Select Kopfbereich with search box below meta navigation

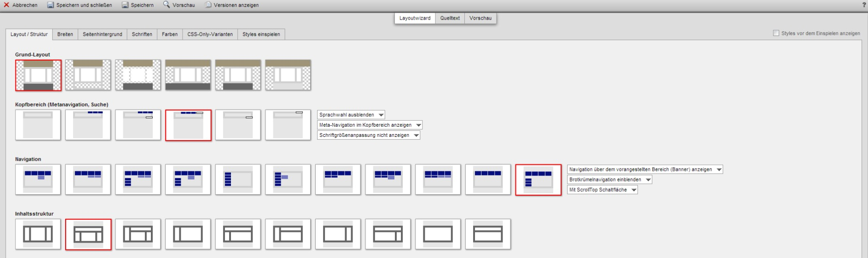(138, 125)
